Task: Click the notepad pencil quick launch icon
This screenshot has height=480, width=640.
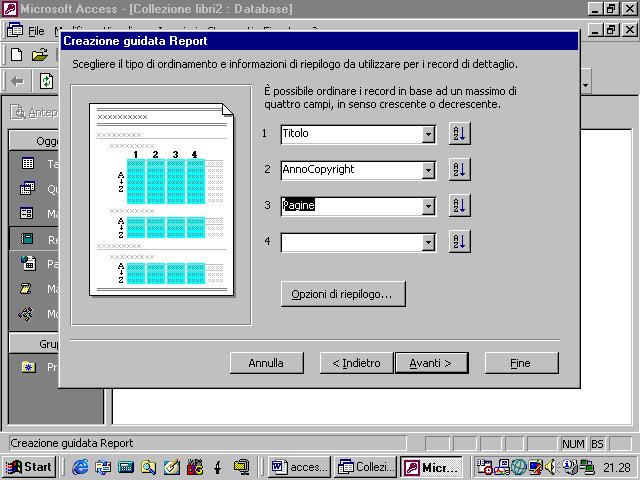Action: 171,467
